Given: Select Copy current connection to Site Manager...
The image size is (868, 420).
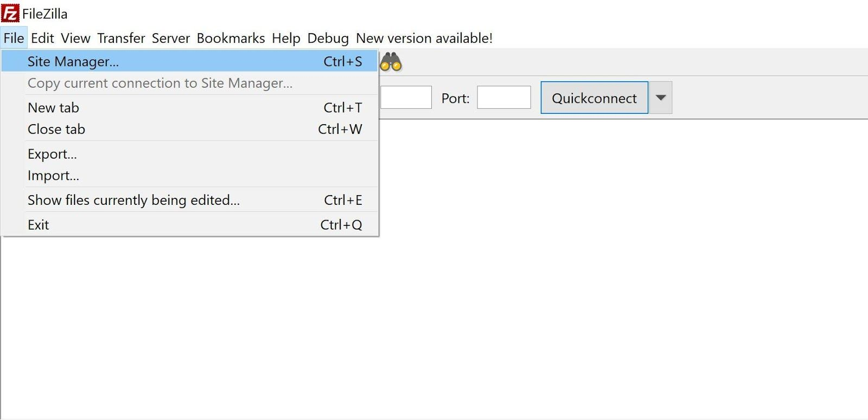Looking at the screenshot, I should 189,83.
